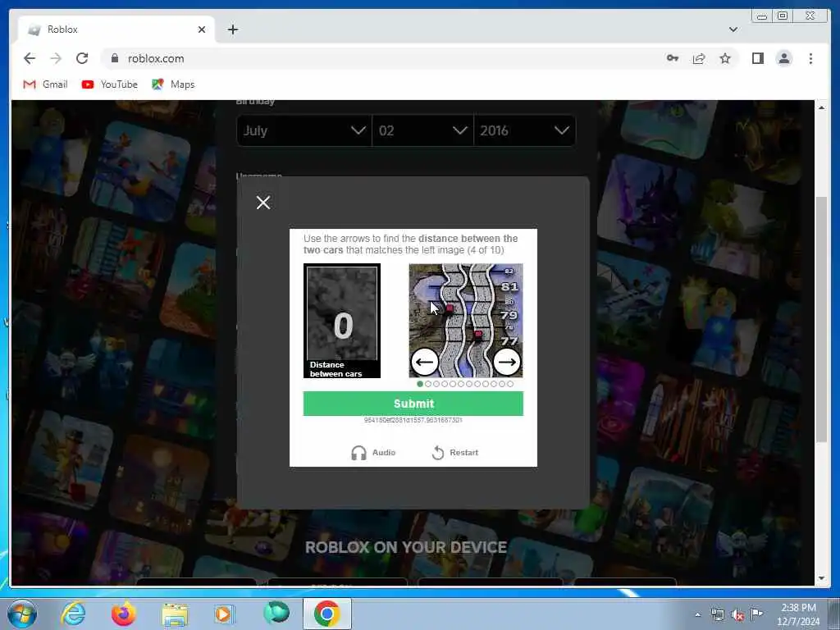
Task: Switch to the Audio challenge
Action: pos(373,453)
